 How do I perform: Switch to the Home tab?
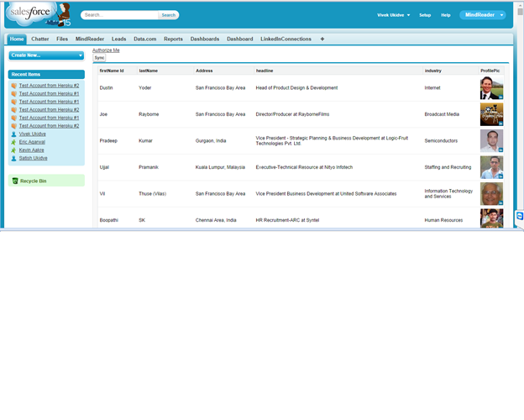17,39
